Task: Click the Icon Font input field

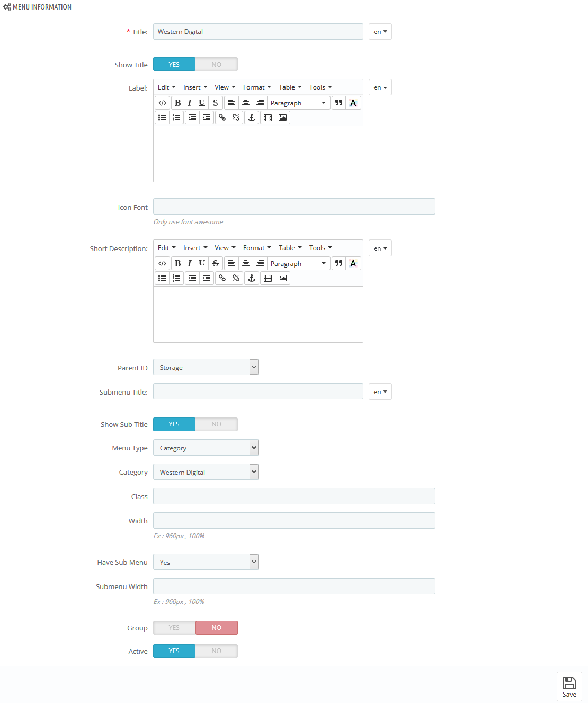Action: [294, 207]
